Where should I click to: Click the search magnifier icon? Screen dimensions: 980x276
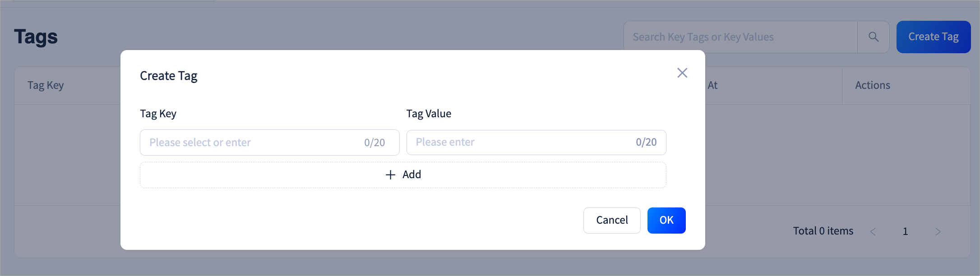coord(873,37)
